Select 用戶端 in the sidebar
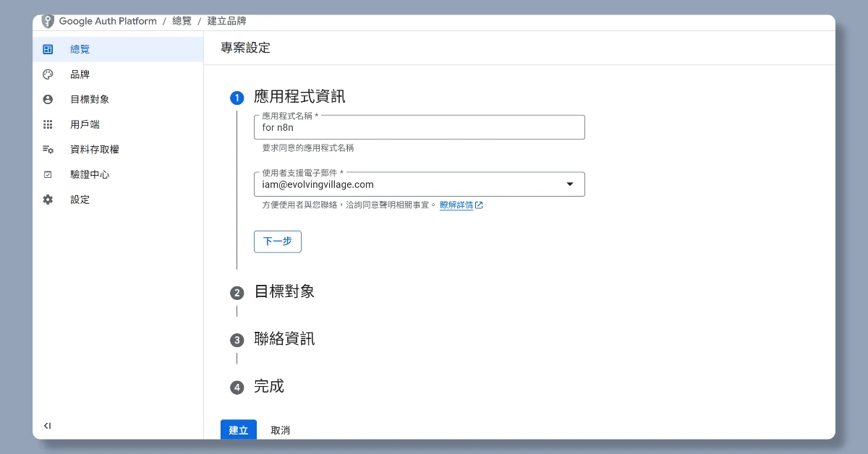 pos(118,124)
